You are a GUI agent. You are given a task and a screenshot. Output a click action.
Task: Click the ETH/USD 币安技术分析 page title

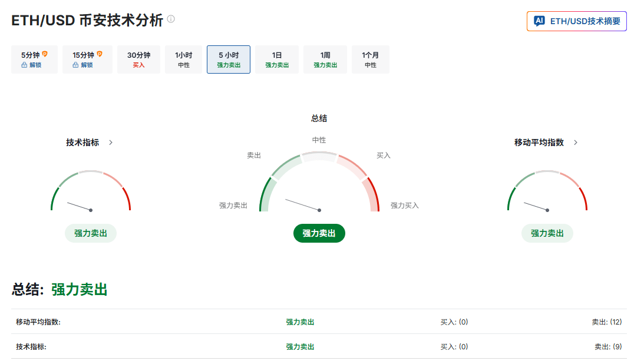tap(87, 20)
